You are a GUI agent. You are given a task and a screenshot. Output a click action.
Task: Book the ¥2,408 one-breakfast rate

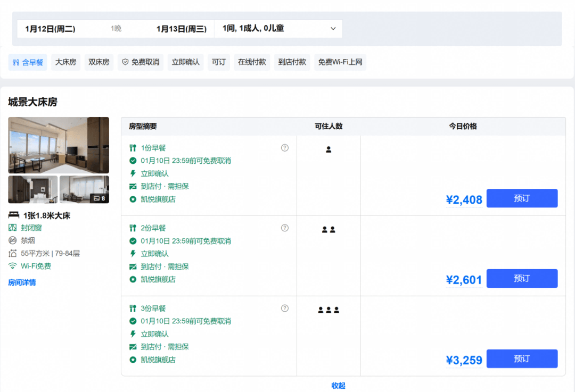click(x=522, y=198)
